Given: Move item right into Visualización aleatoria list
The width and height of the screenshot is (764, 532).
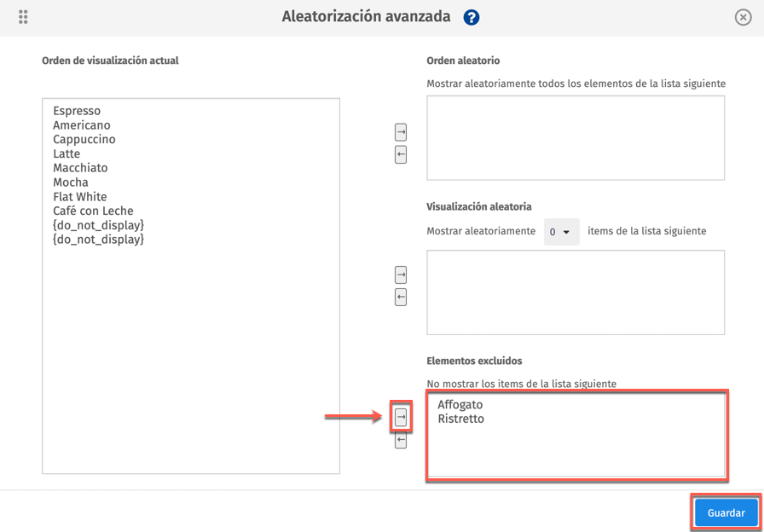Looking at the screenshot, I should pos(401,275).
